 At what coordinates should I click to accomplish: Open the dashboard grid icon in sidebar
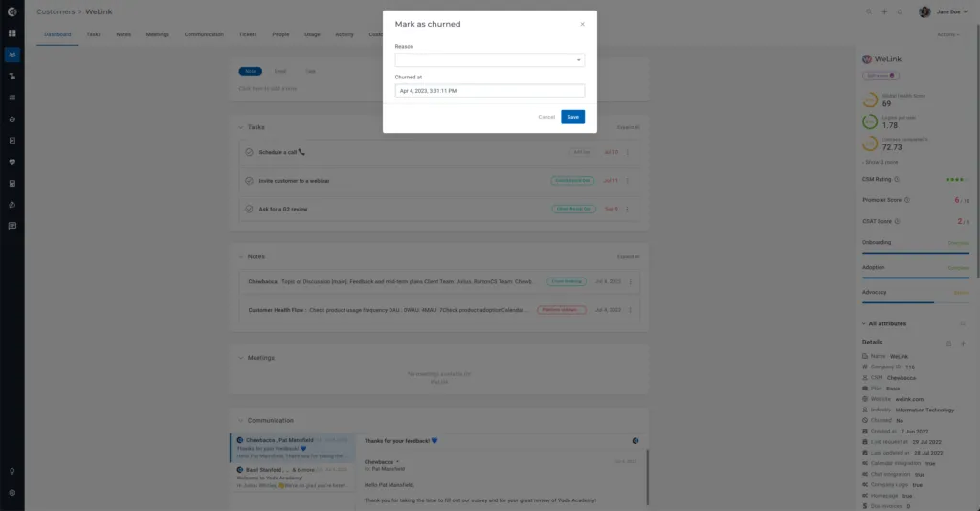pyautogui.click(x=11, y=33)
